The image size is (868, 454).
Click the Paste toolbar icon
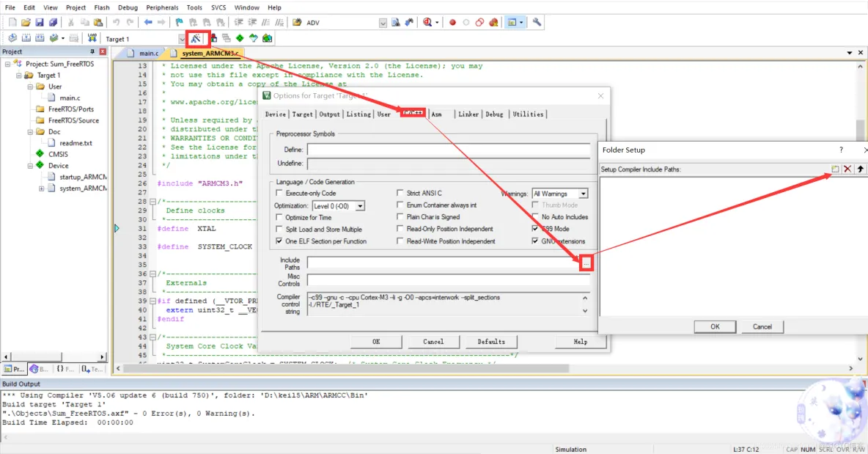(x=98, y=22)
